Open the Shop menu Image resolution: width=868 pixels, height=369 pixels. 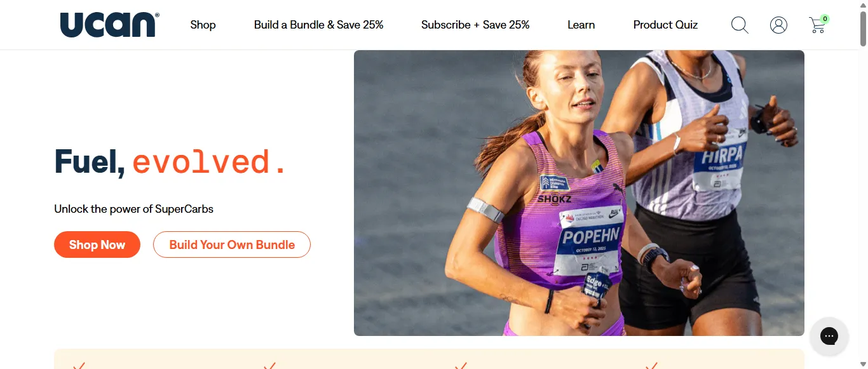point(203,25)
